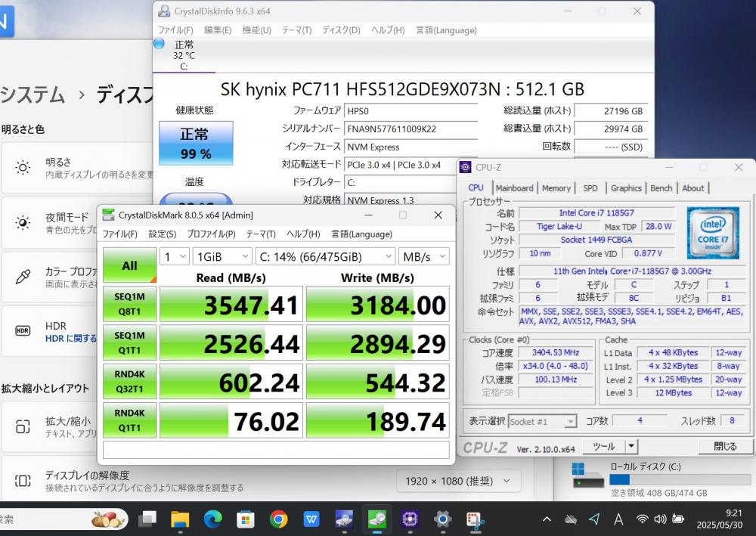Switch to the About tab in CPU-Z
The image size is (756, 536).
pyautogui.click(x=692, y=188)
